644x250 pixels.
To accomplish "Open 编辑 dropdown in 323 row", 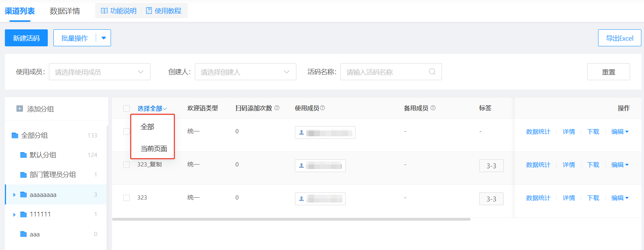I will (x=620, y=198).
